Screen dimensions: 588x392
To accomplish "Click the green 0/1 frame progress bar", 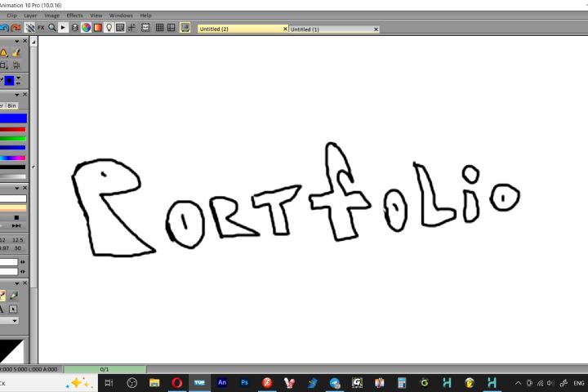I will pos(105,369).
